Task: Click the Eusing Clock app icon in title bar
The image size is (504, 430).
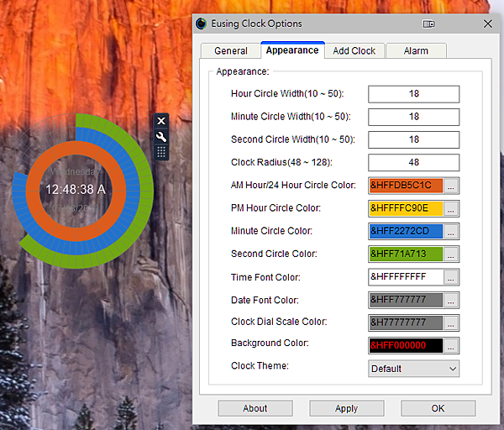Action: (x=202, y=24)
